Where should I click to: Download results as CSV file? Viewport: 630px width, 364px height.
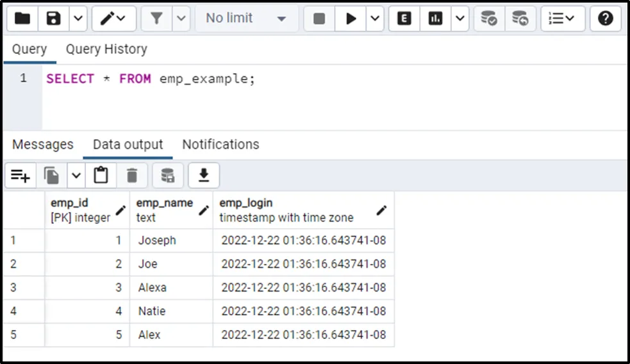[x=204, y=175]
